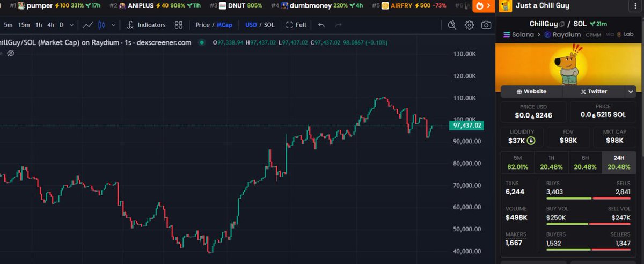Open the chart layout grid icon
The image size is (644, 264).
point(179,25)
